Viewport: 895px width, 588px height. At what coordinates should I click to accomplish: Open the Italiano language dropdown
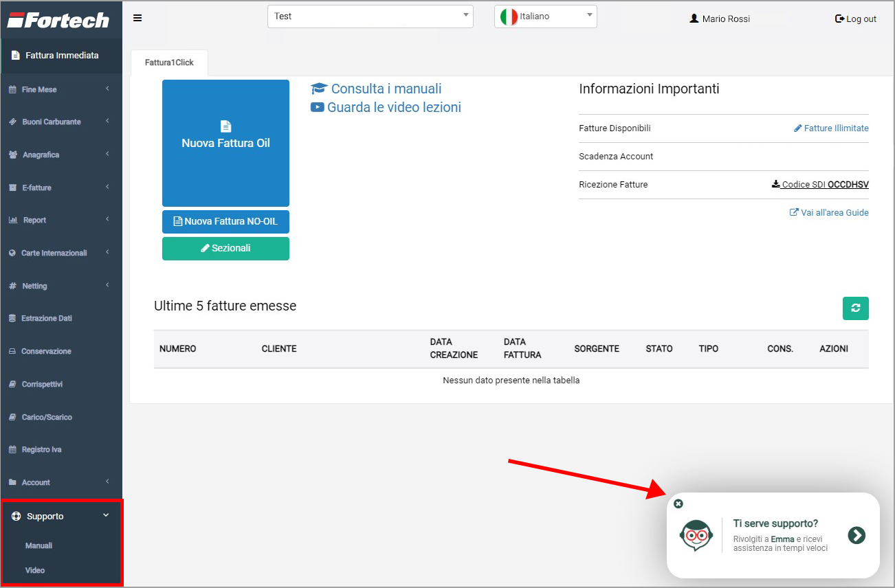click(x=545, y=16)
